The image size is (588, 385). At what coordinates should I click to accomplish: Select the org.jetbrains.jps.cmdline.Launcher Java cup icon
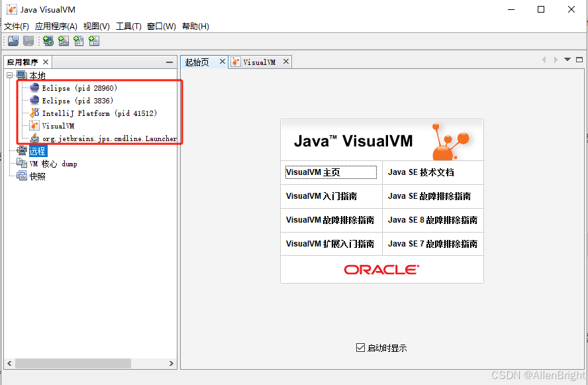(34, 138)
